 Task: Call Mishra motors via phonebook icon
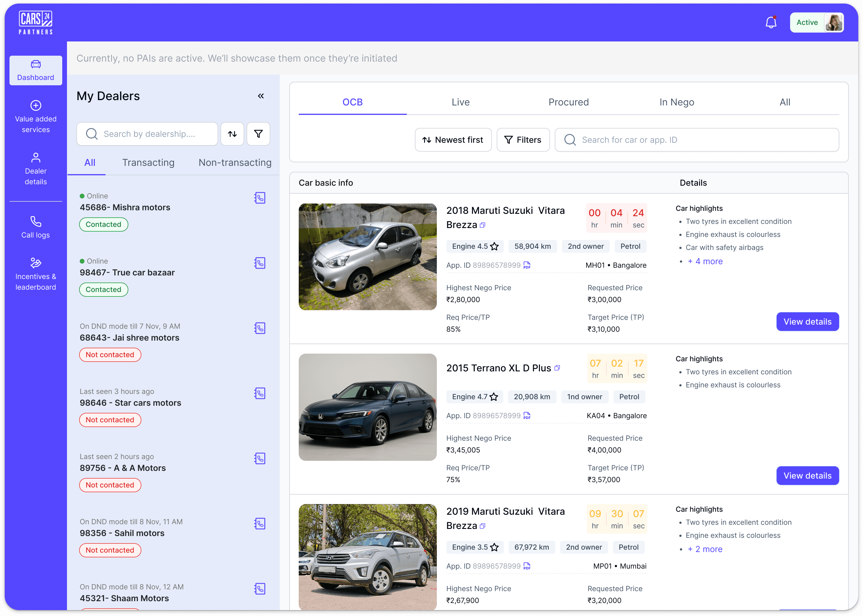tap(260, 198)
